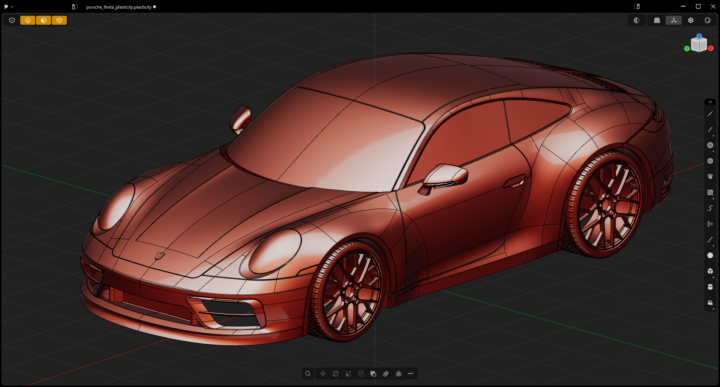Select the Rectangle tool in the right toolbar
Screen dimensions: 720x387
tap(710, 192)
